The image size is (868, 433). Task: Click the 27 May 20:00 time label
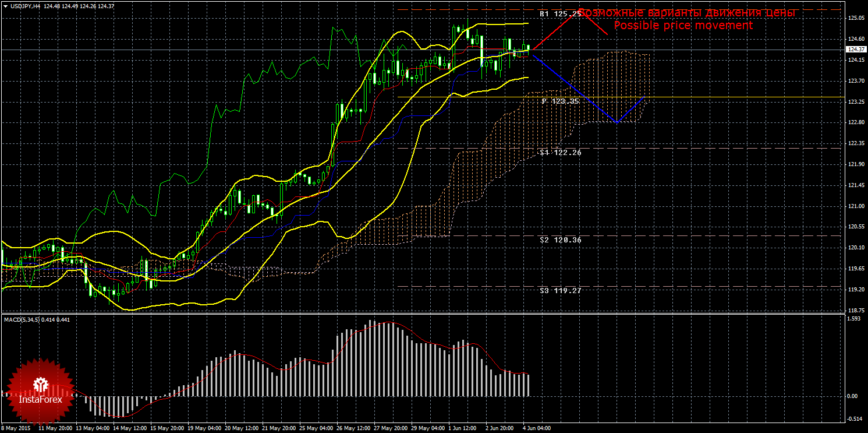(x=389, y=428)
